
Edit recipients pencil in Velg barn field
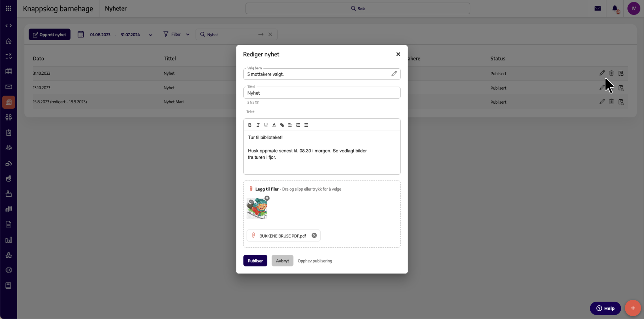coord(394,74)
